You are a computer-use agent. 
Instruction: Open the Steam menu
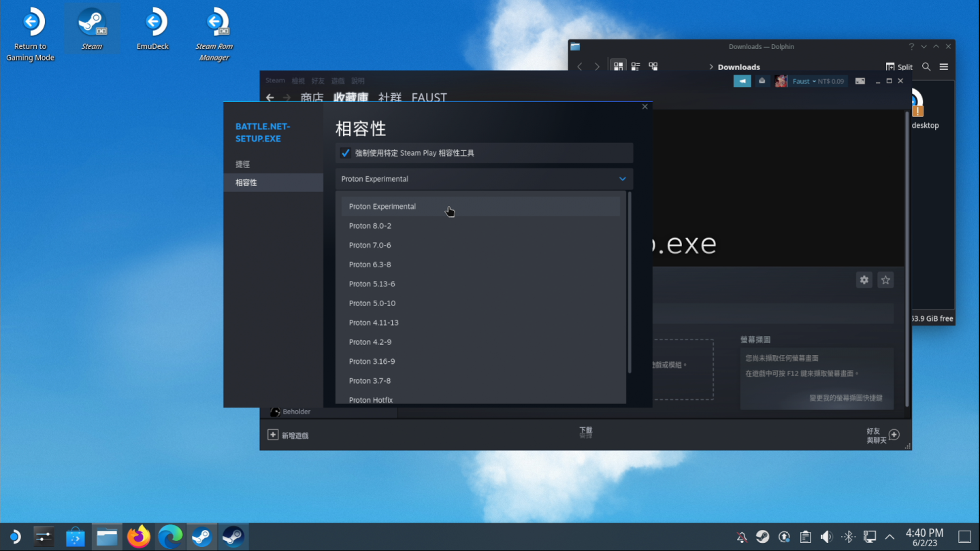pyautogui.click(x=275, y=80)
